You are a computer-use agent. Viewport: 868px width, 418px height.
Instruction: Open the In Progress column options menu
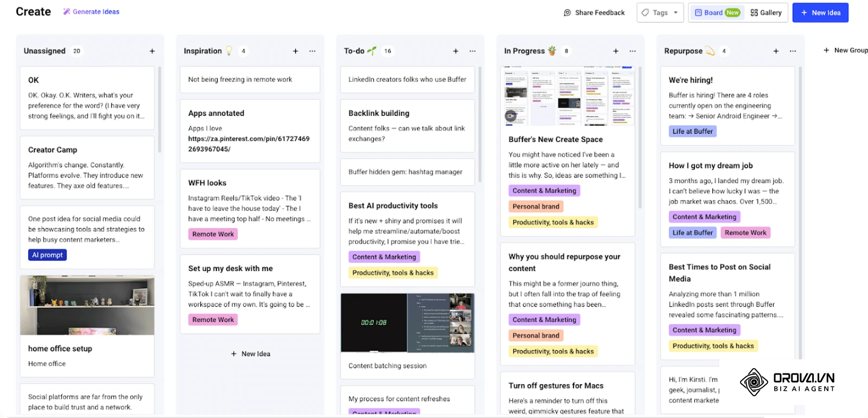633,51
